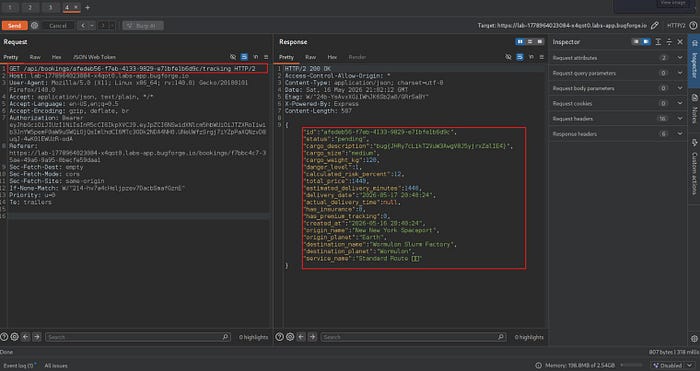Click the orange Send button
This screenshot has height=371, width=700.
pos(14,26)
